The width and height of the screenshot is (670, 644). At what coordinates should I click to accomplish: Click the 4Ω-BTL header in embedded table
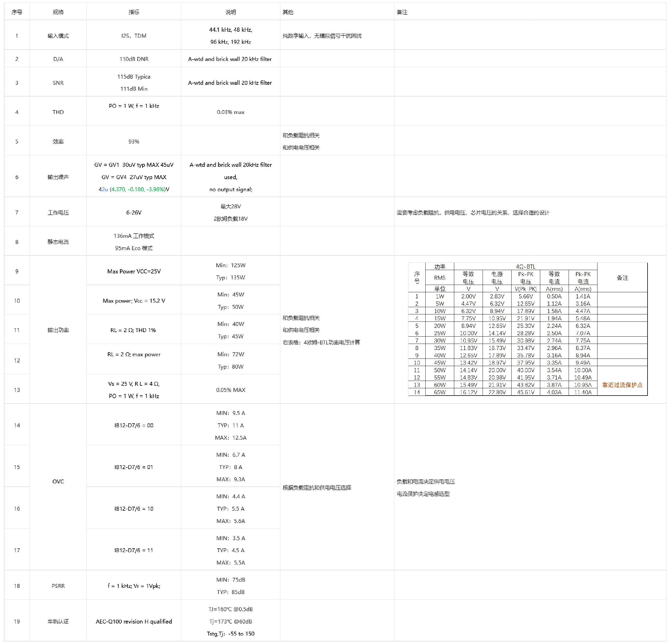525,266
